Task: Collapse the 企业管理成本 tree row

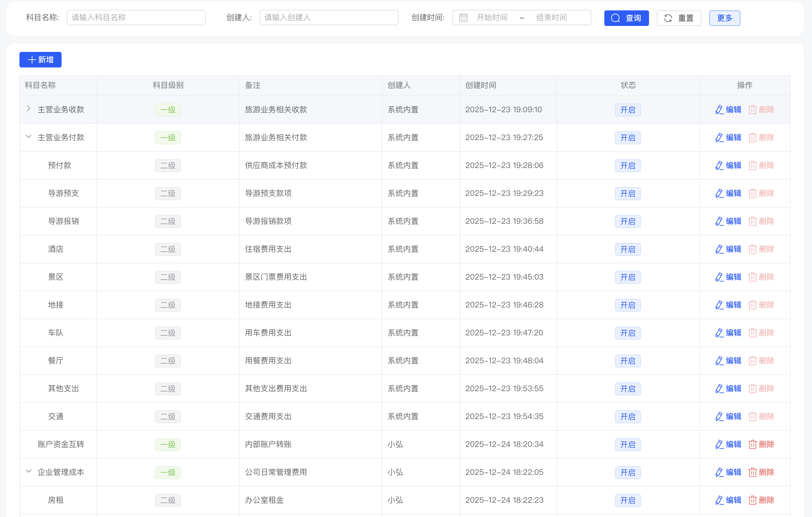Action: (x=29, y=472)
